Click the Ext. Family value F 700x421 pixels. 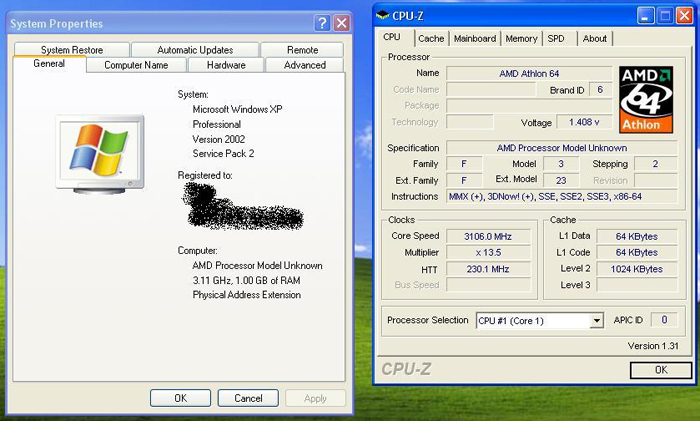(464, 180)
